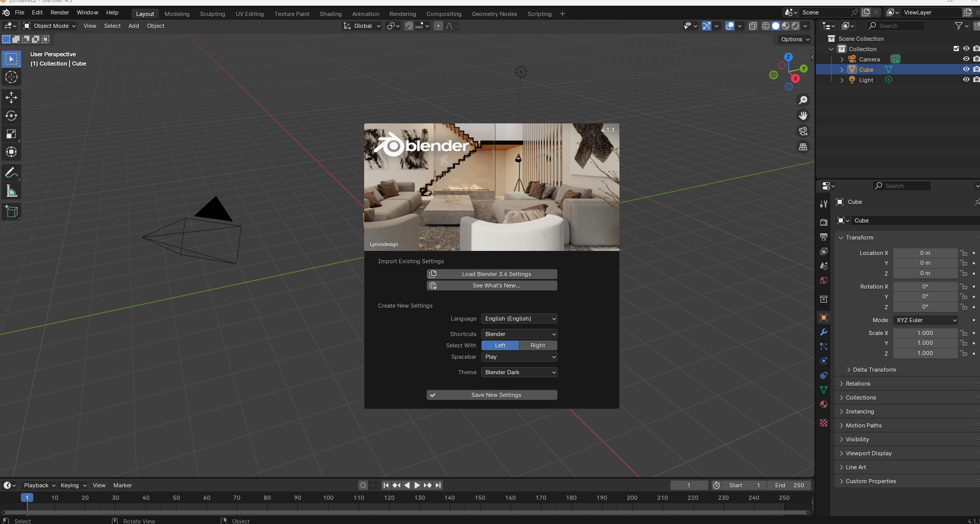Click the zoom viewport icon
Image resolution: width=980 pixels, height=524 pixels.
coord(803,100)
